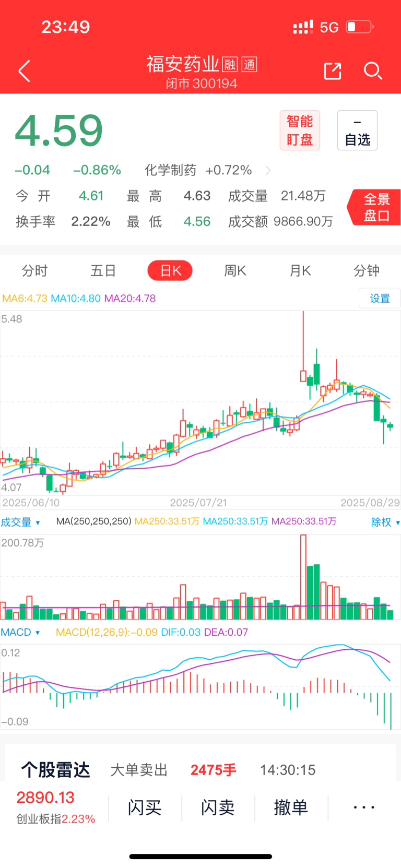401x868 pixels.
Task: Open chart 设置 settings button
Action: pos(380,299)
